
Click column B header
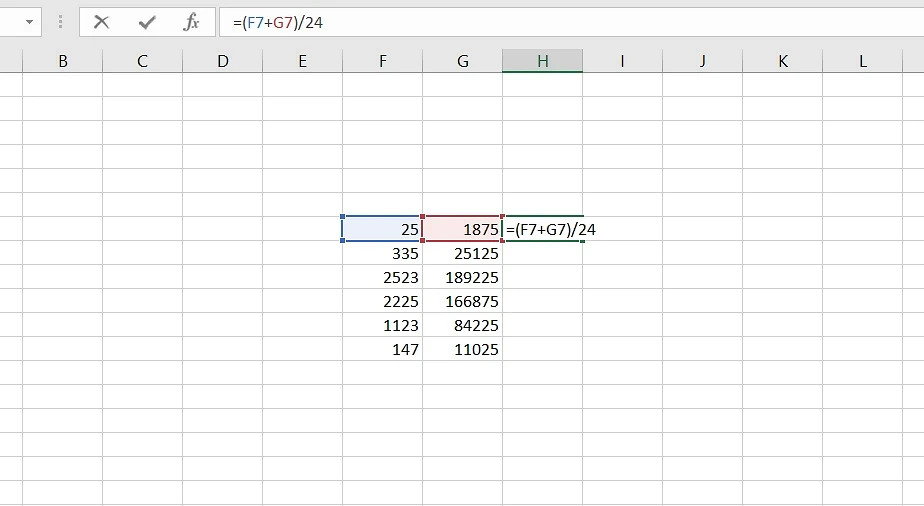(62, 61)
